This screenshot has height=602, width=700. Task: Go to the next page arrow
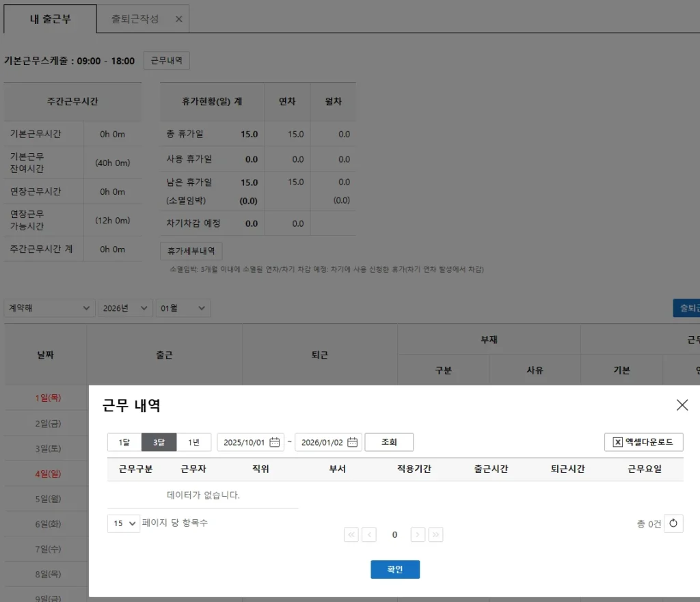pyautogui.click(x=418, y=534)
